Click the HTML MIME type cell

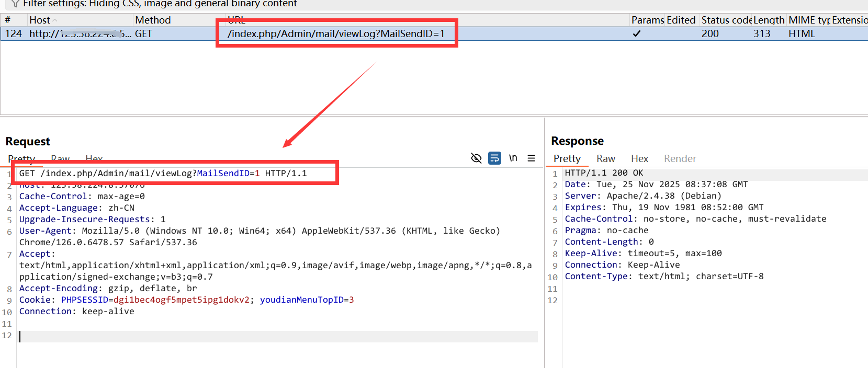tap(802, 33)
